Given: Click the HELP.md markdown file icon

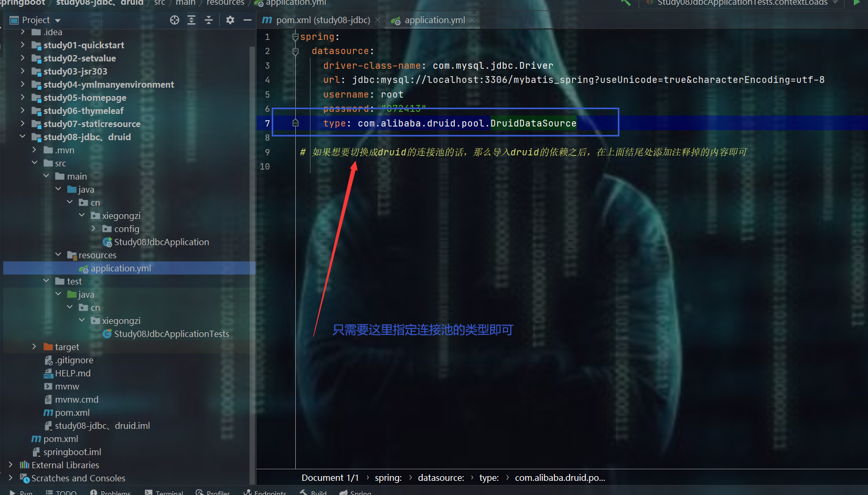Looking at the screenshot, I should point(48,373).
